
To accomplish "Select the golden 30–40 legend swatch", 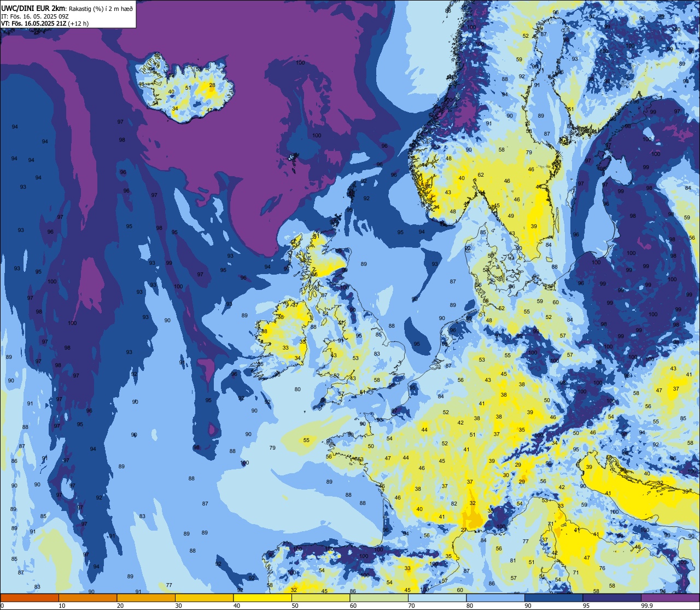I will click(204, 597).
